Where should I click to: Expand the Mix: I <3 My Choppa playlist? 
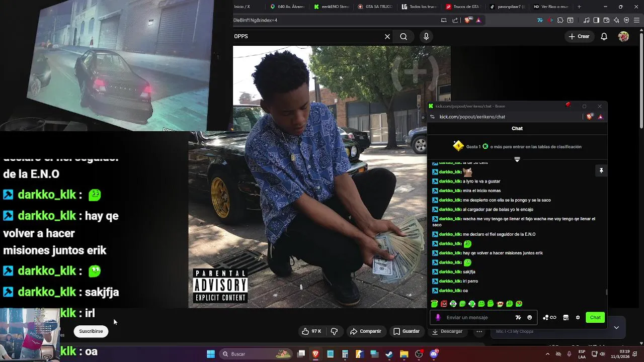pyautogui.click(x=616, y=327)
